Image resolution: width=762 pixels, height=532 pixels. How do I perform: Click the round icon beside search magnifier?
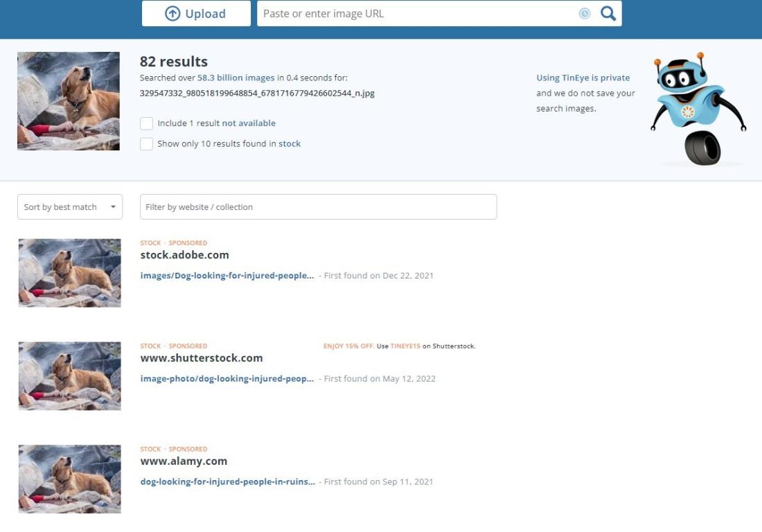[585, 14]
